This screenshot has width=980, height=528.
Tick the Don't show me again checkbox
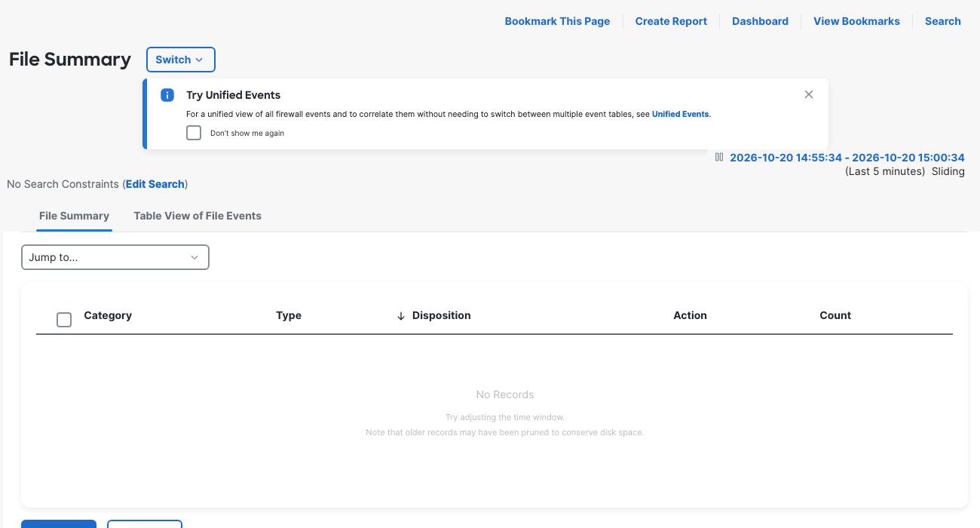pos(194,133)
